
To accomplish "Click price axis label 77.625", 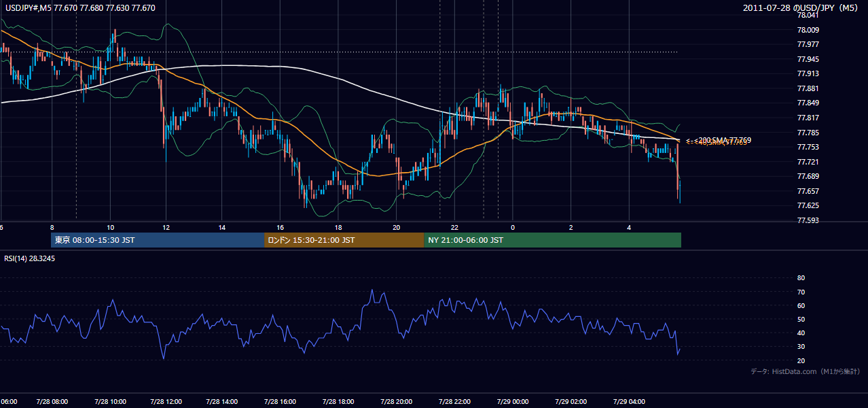I will point(808,205).
